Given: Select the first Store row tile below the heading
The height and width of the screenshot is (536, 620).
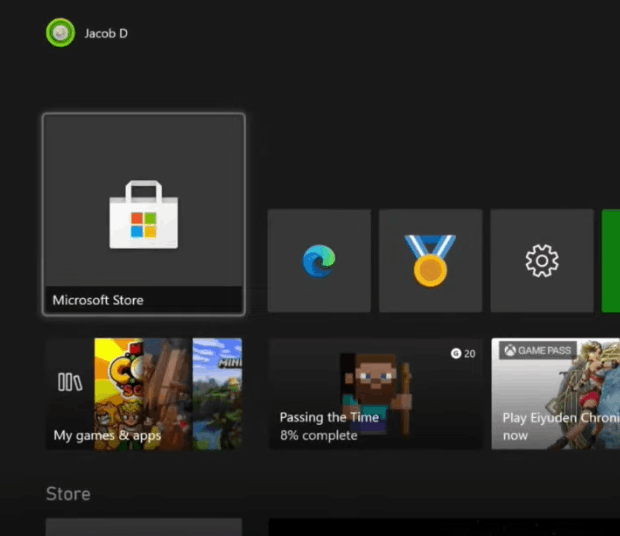Looking at the screenshot, I should 144,527.
